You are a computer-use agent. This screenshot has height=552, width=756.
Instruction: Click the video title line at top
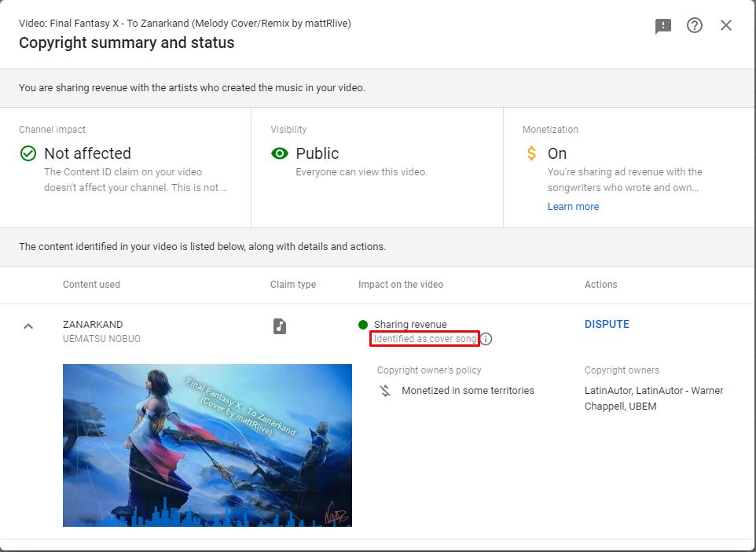[x=185, y=23]
